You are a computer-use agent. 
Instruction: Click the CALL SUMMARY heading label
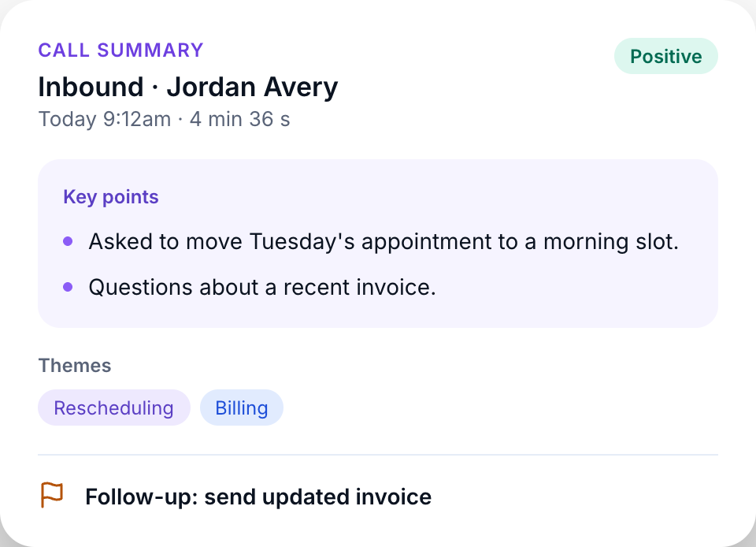point(121,50)
